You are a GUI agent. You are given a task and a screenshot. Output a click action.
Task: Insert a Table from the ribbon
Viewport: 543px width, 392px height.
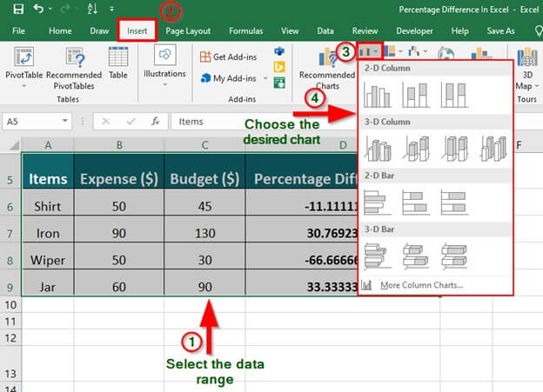[118, 63]
